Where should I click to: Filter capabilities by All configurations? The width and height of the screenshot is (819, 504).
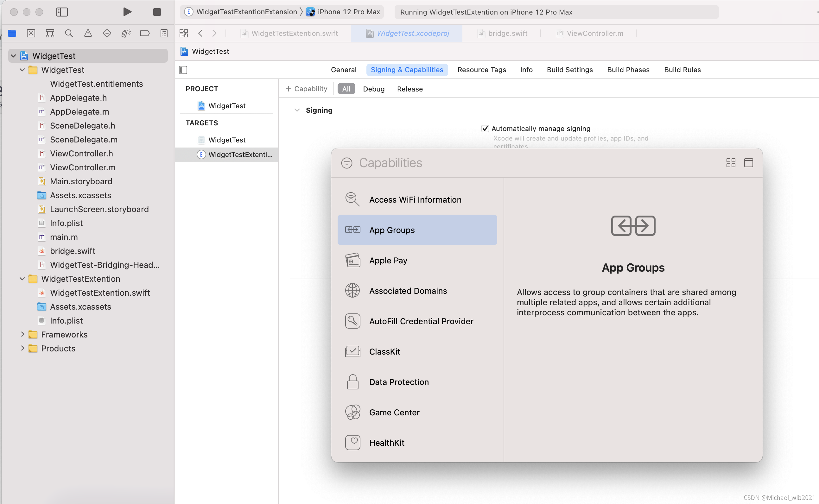(346, 89)
